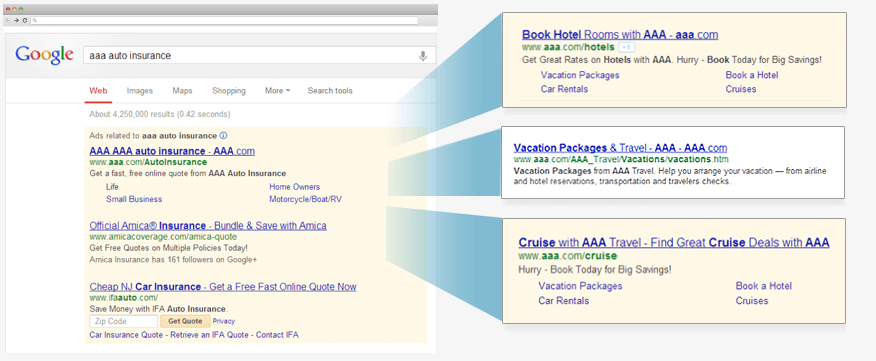The height and width of the screenshot is (361, 876).
Task: Click the browser back arrow
Action: pos(9,20)
